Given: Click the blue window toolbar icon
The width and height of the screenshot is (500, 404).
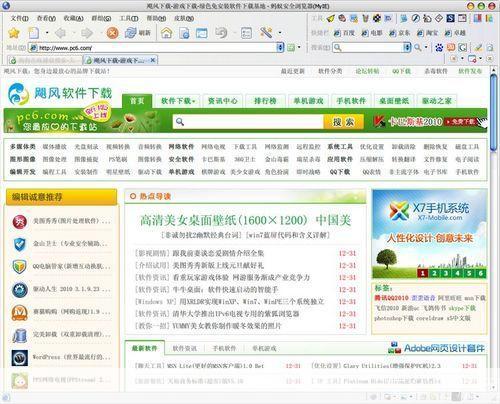Looking at the screenshot, I should pos(202,33).
